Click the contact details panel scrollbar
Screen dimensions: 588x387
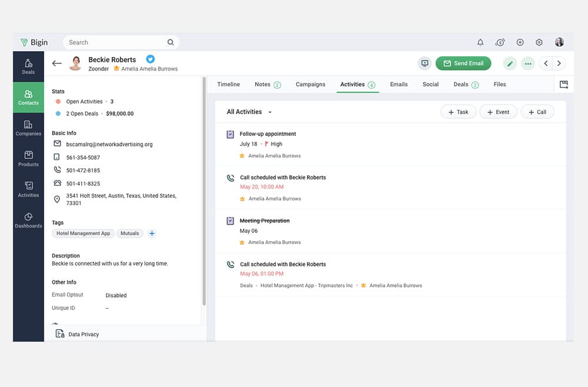pyautogui.click(x=204, y=191)
